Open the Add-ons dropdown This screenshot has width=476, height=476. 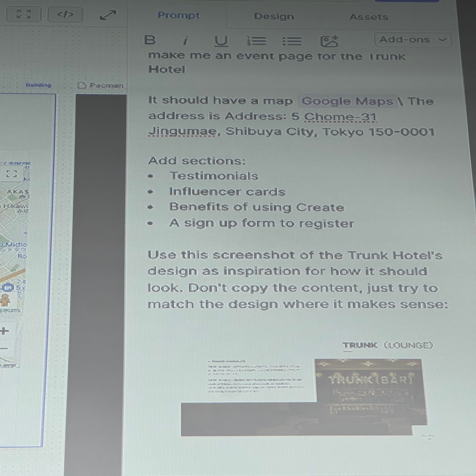(x=412, y=40)
